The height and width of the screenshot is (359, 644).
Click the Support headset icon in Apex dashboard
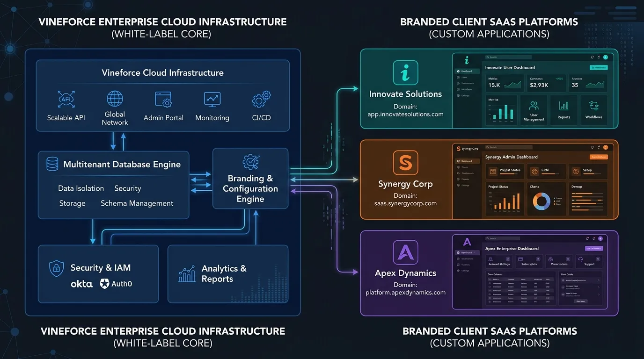(x=580, y=259)
